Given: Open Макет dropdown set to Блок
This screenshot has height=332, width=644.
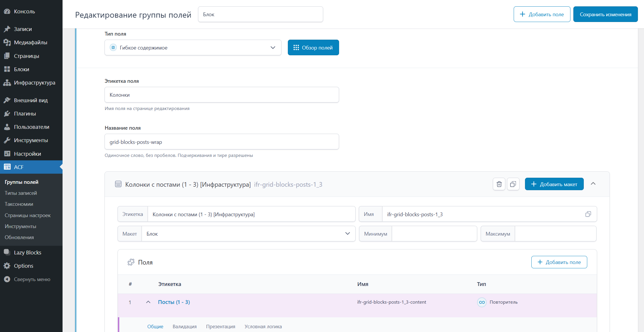Looking at the screenshot, I should click(248, 234).
